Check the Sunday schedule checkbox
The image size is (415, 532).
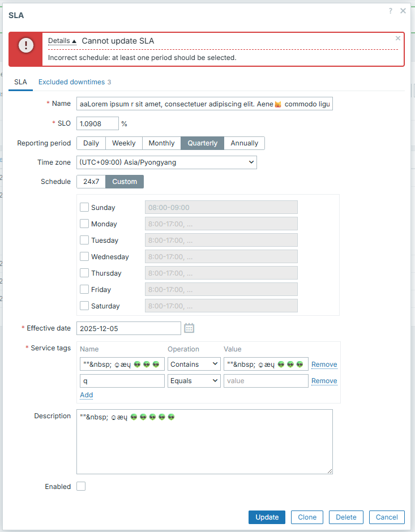pyautogui.click(x=84, y=208)
